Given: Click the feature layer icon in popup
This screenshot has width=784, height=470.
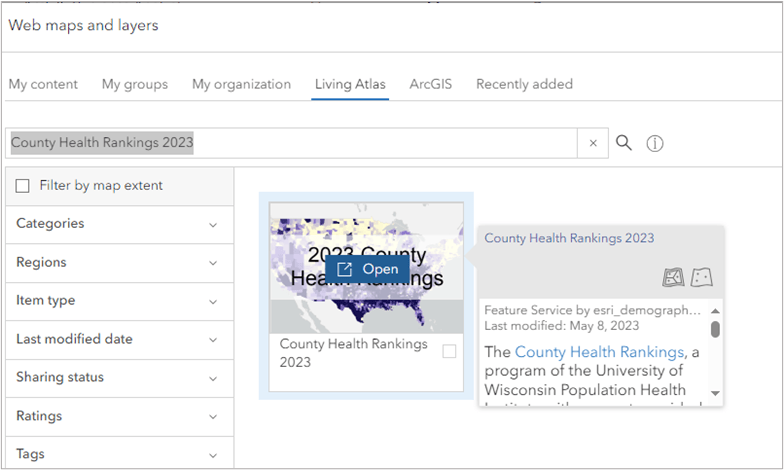Looking at the screenshot, I should [x=702, y=277].
